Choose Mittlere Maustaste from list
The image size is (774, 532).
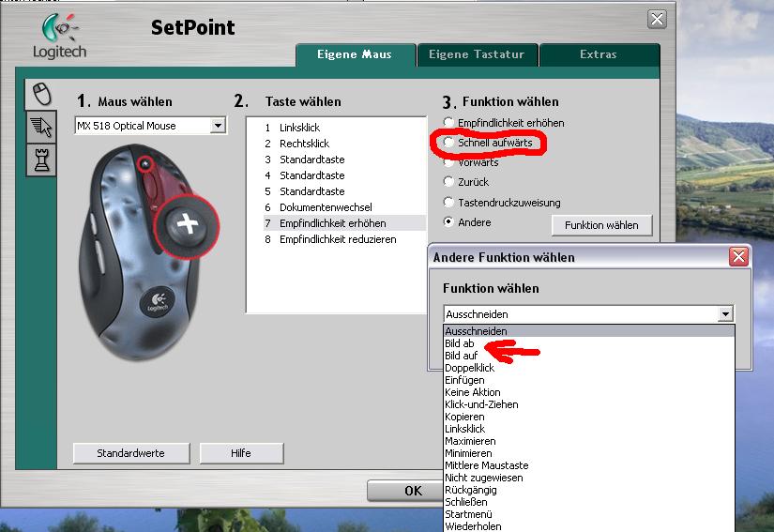pyautogui.click(x=589, y=465)
